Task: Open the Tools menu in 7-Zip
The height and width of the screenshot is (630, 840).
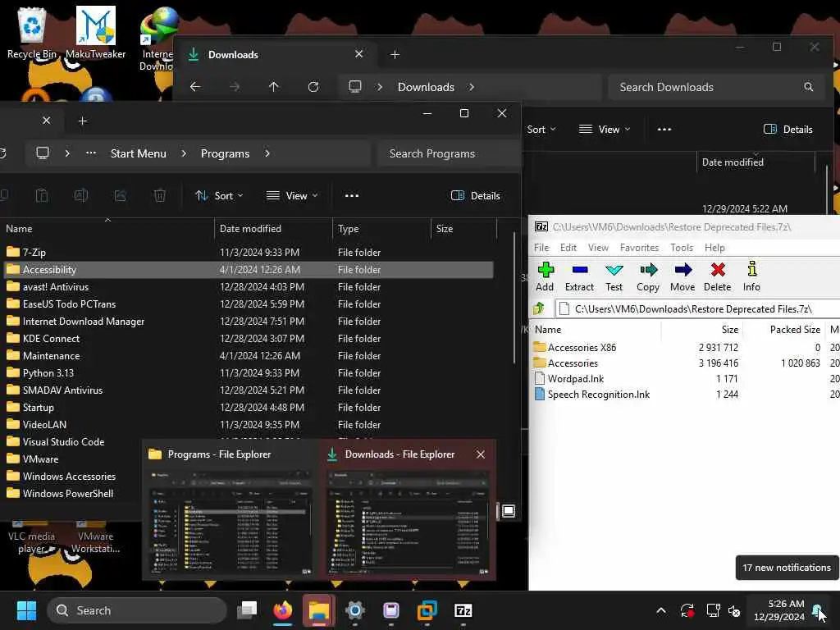Action: 682,248
